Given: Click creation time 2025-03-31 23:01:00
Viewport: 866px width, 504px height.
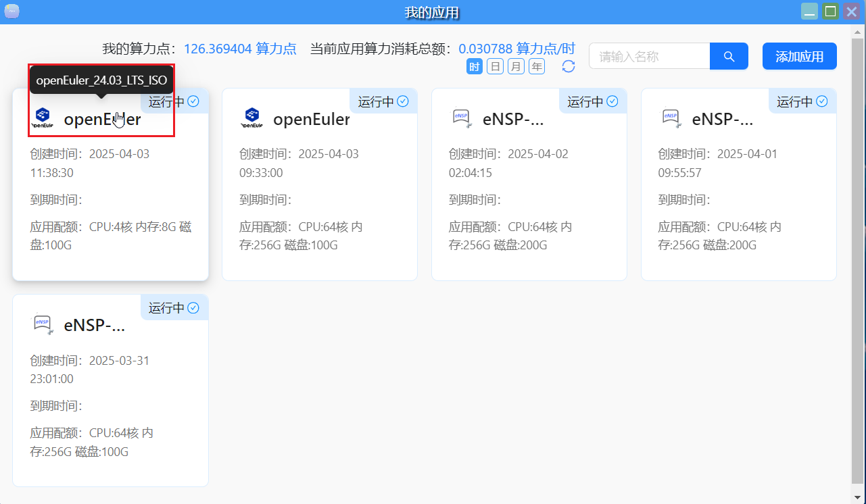Looking at the screenshot, I should pos(90,370).
